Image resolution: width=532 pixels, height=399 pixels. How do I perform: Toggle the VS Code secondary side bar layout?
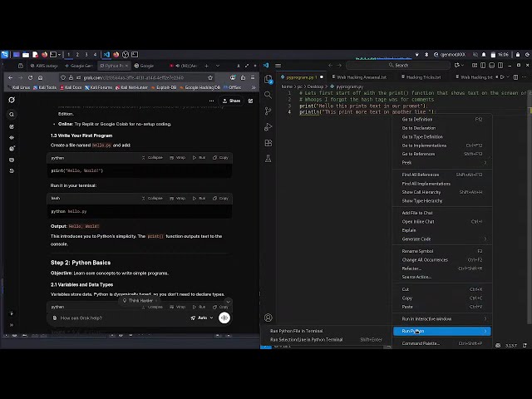point(500,65)
